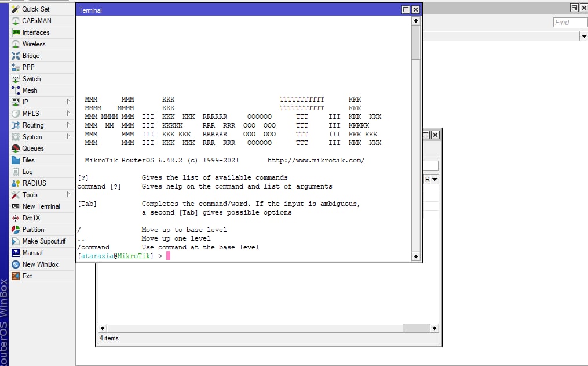This screenshot has height=366, width=588.
Task: Open the Partition pie icon
Action: (16, 229)
